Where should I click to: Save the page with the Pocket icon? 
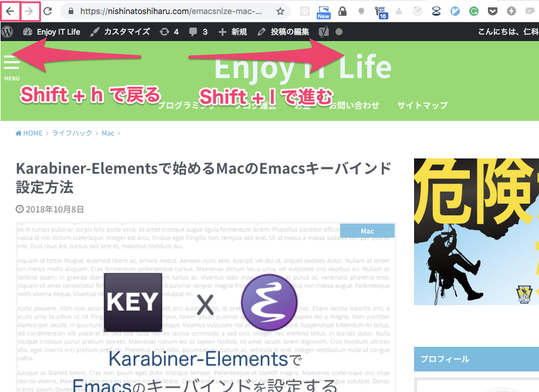[x=493, y=11]
